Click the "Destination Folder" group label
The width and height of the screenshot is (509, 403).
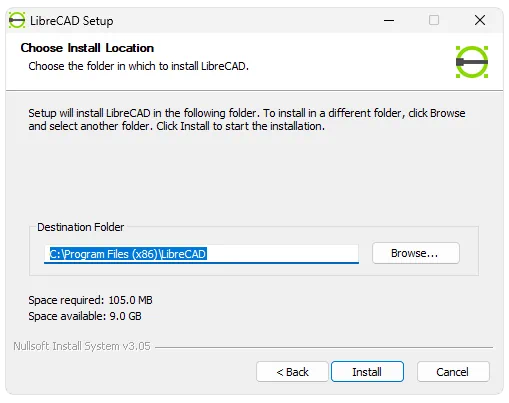tap(80, 227)
